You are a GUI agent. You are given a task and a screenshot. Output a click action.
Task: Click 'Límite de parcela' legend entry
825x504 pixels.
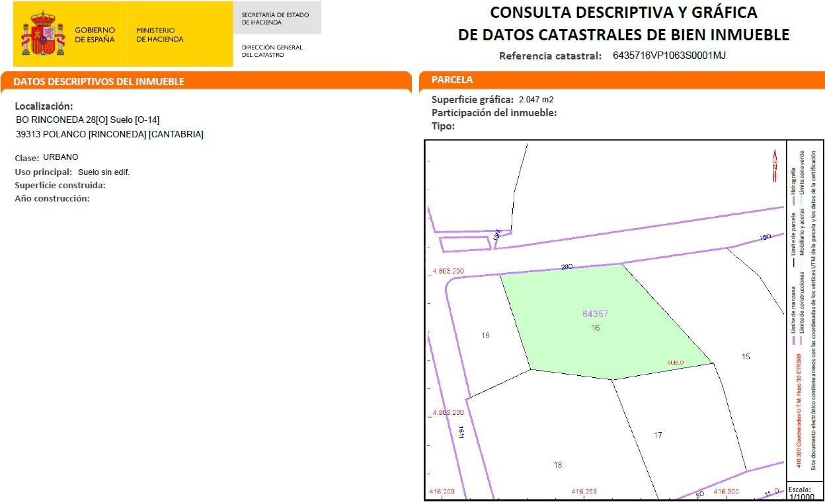(793, 239)
